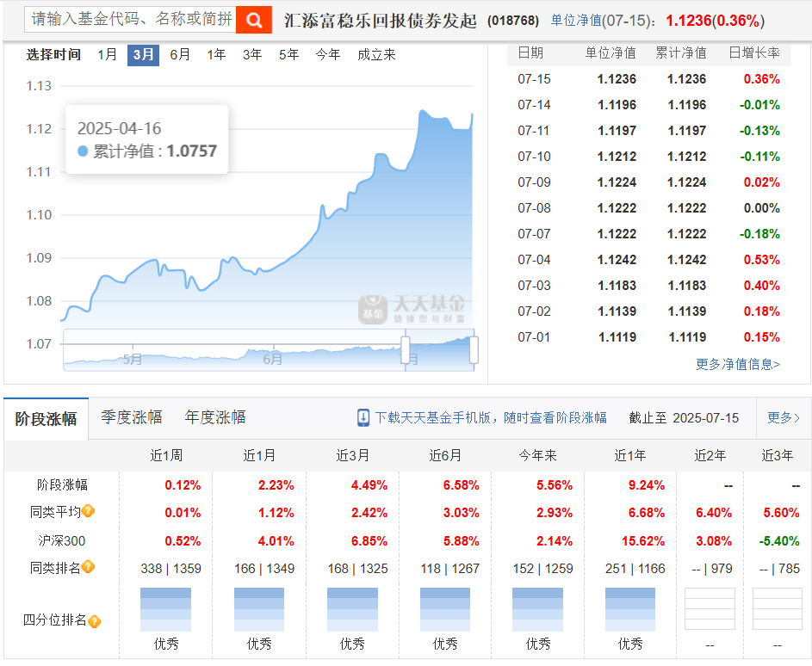Click the 近1月 column header
The image size is (812, 666).
pyautogui.click(x=259, y=455)
